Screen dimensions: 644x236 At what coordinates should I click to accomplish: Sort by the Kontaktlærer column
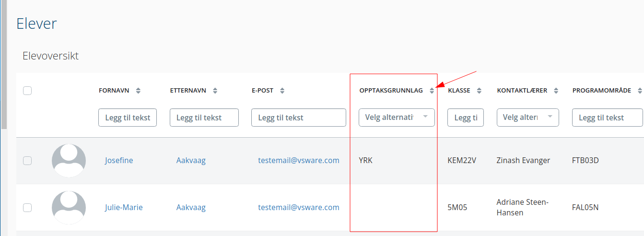tap(556, 91)
